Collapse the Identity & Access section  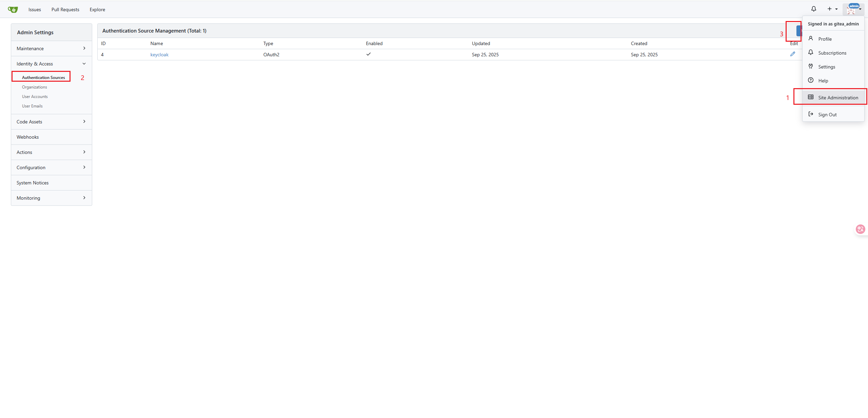point(51,64)
